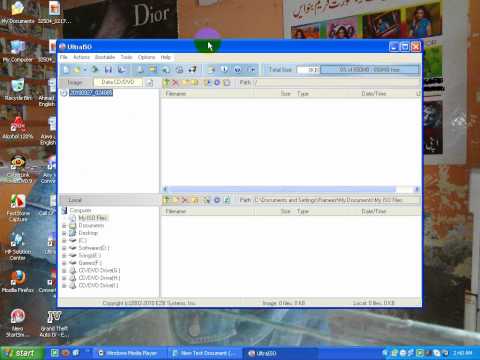Click the Save floppy disk toolbar icon
The height and width of the screenshot is (360, 480).
[108, 69]
